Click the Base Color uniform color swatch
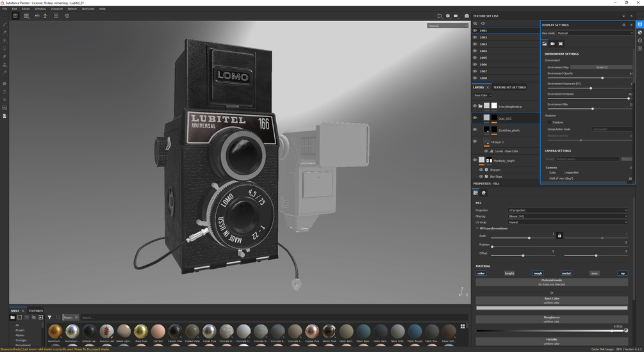Viewport: 644px width, 352px height. tap(552, 308)
